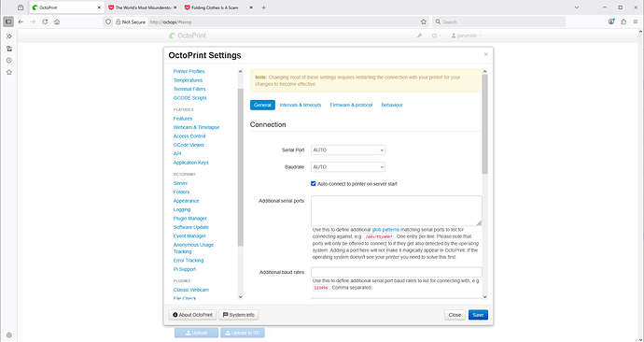Go to browser home page
The image size is (644, 342).
(x=57, y=21)
